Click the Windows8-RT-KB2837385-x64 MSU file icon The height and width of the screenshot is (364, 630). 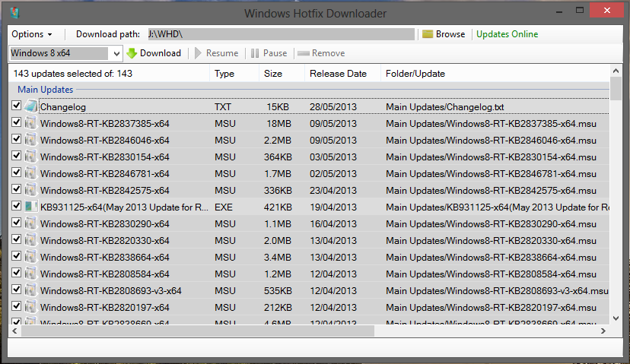pyautogui.click(x=30, y=124)
